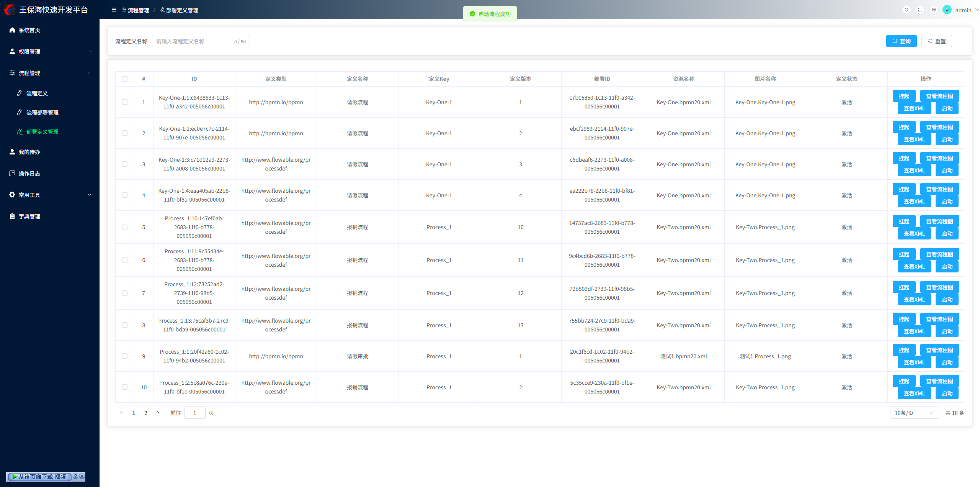Open 流程部署管理 menu item
Image resolution: width=980 pixels, height=487 pixels.
pyautogui.click(x=42, y=113)
